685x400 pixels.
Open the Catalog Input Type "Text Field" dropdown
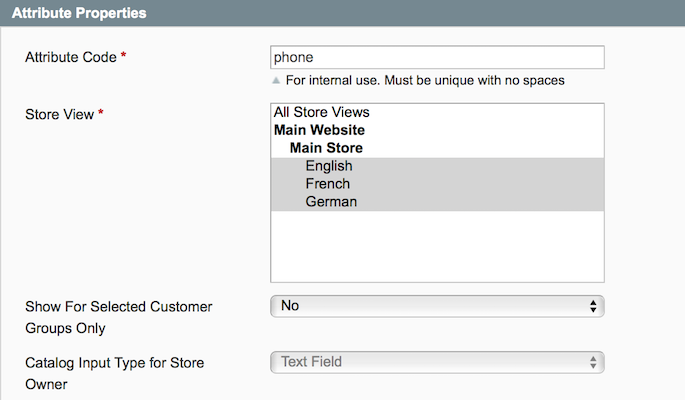pos(437,362)
